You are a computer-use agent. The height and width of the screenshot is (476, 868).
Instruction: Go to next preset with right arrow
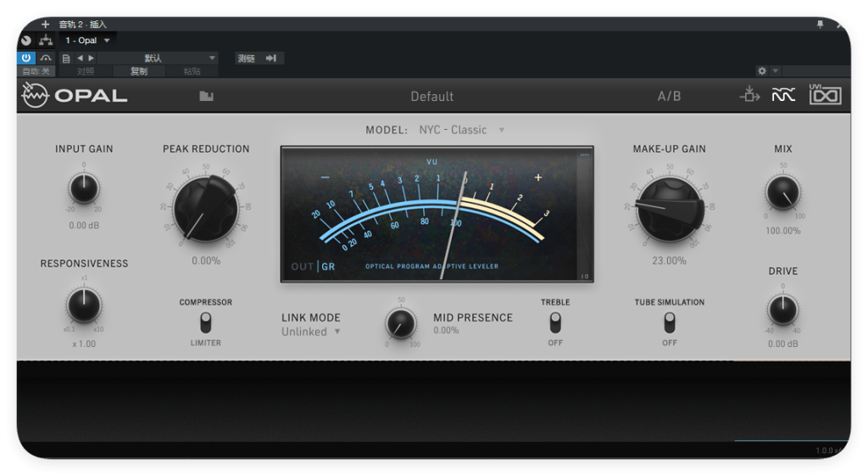click(92, 58)
